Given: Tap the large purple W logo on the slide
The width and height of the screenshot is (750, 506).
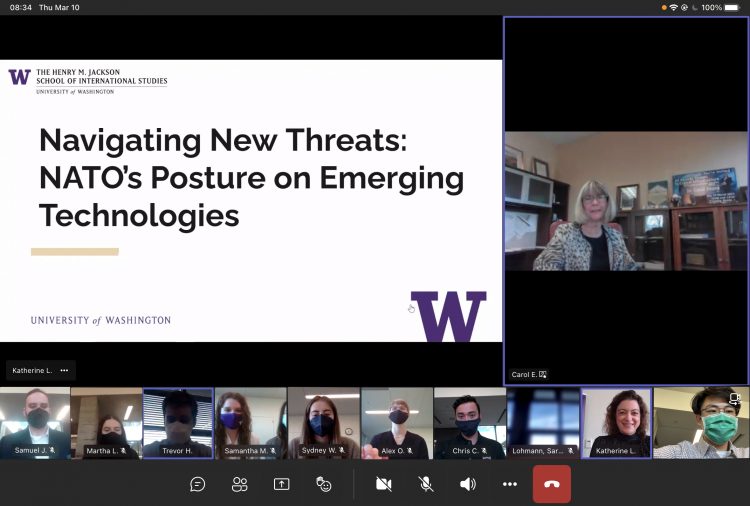Looking at the screenshot, I should 449,316.
